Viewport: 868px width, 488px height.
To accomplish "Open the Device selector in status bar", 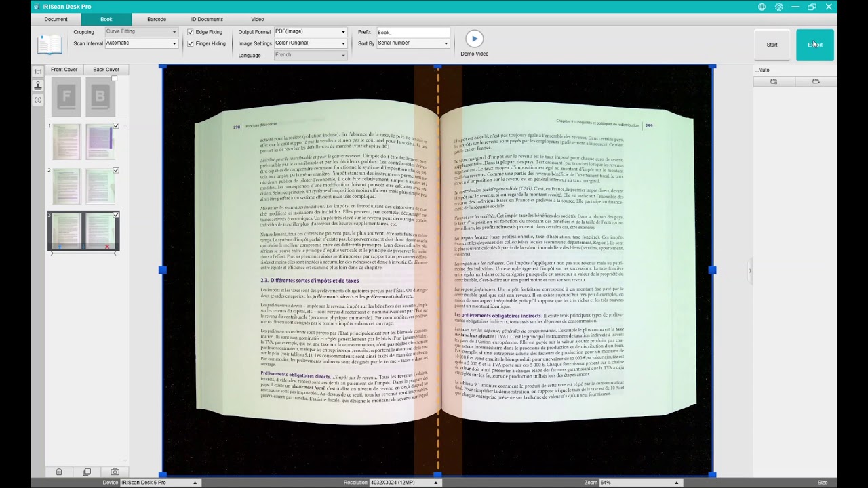I will tap(159, 483).
